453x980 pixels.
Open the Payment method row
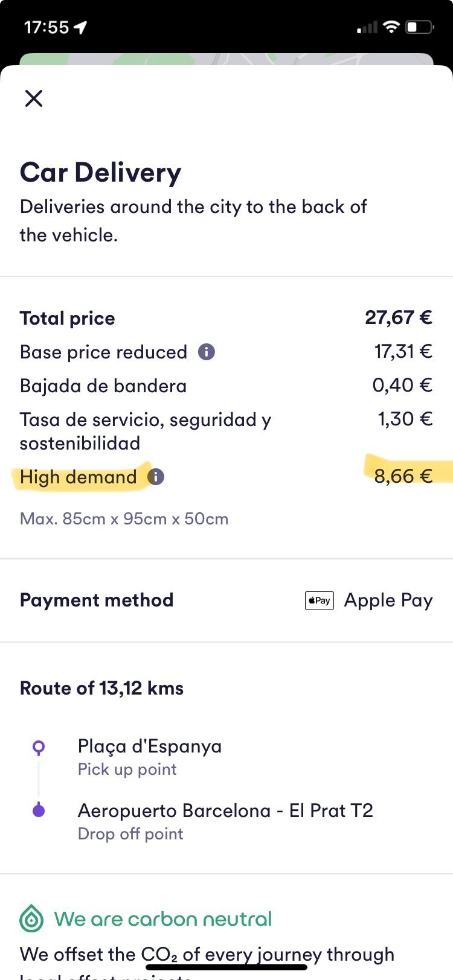(x=226, y=600)
